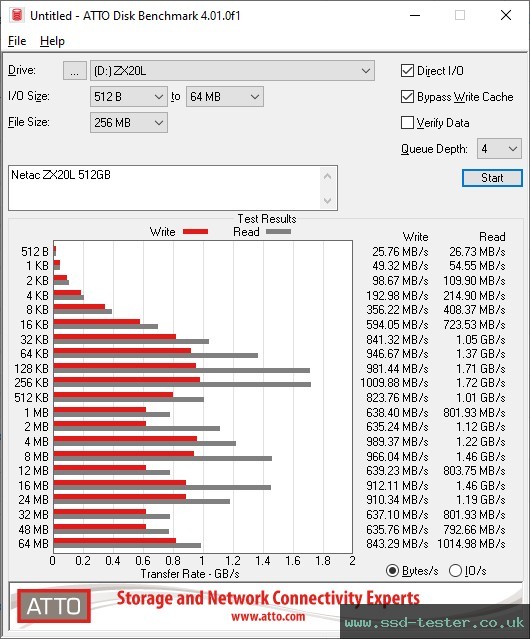Click the Read value 803.75 MB/s
530x639 pixels.
[474, 471]
